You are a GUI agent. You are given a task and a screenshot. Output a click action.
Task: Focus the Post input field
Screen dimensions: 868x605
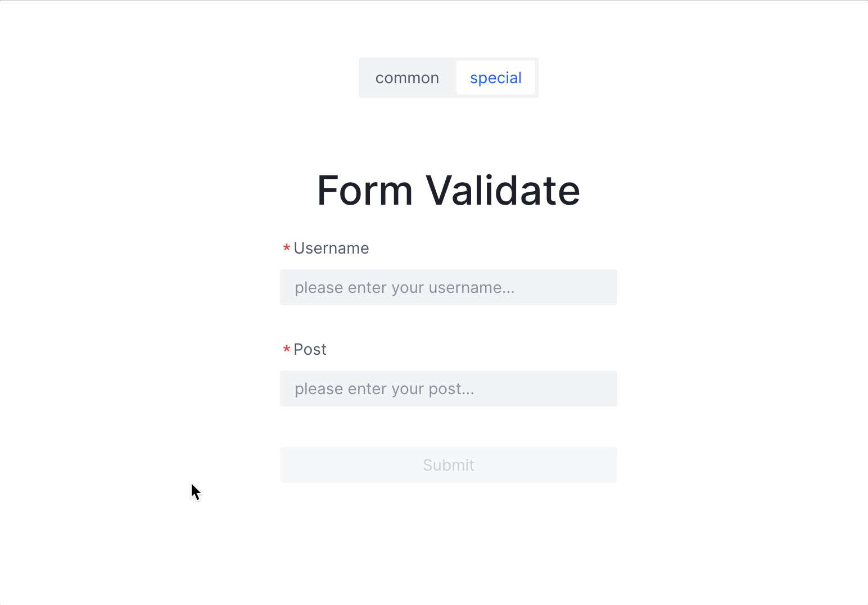pos(448,389)
